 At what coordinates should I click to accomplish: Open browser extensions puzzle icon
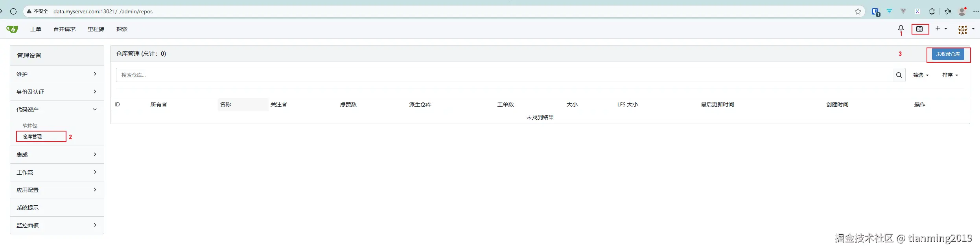point(932,11)
